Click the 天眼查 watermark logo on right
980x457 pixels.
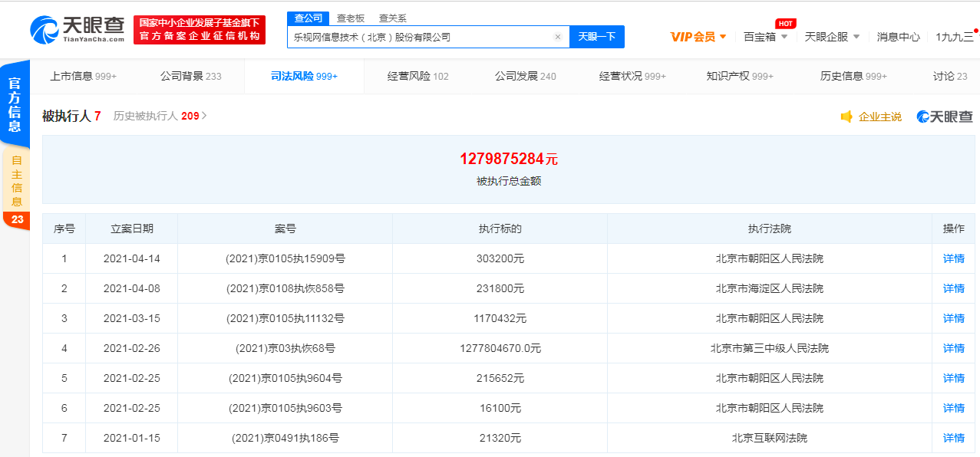click(945, 117)
